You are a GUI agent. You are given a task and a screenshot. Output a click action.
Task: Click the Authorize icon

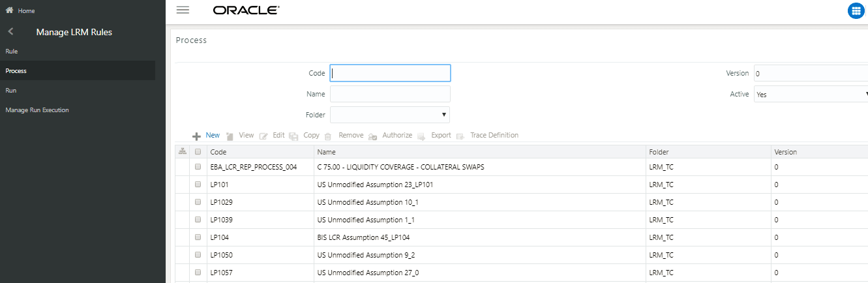point(372,136)
